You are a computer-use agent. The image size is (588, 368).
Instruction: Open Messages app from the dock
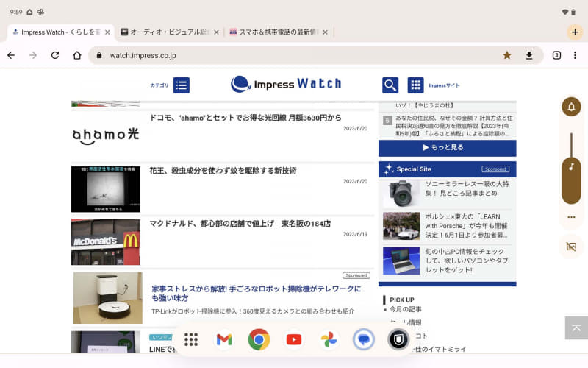pos(363,339)
